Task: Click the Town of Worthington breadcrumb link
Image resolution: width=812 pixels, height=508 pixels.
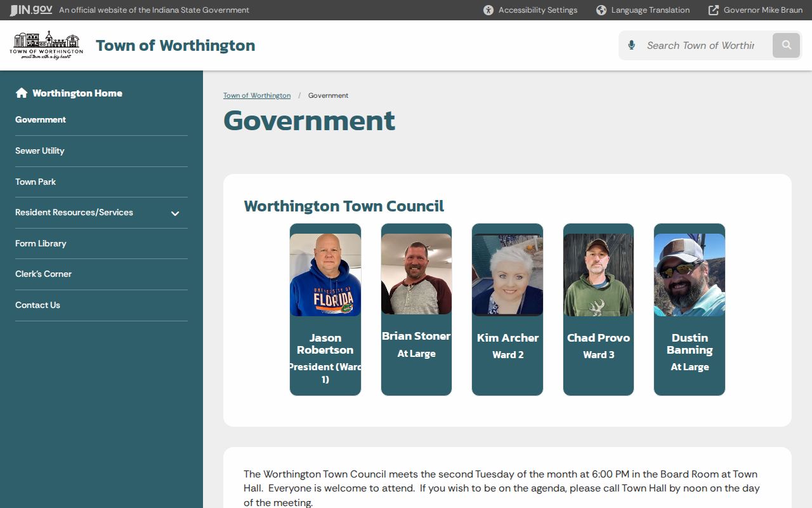Action: (x=257, y=95)
